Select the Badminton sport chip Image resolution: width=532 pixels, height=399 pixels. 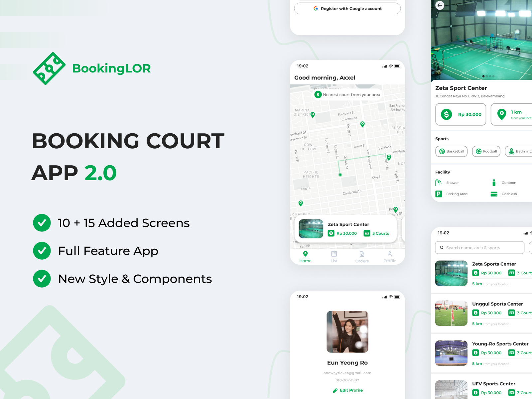(x=518, y=151)
